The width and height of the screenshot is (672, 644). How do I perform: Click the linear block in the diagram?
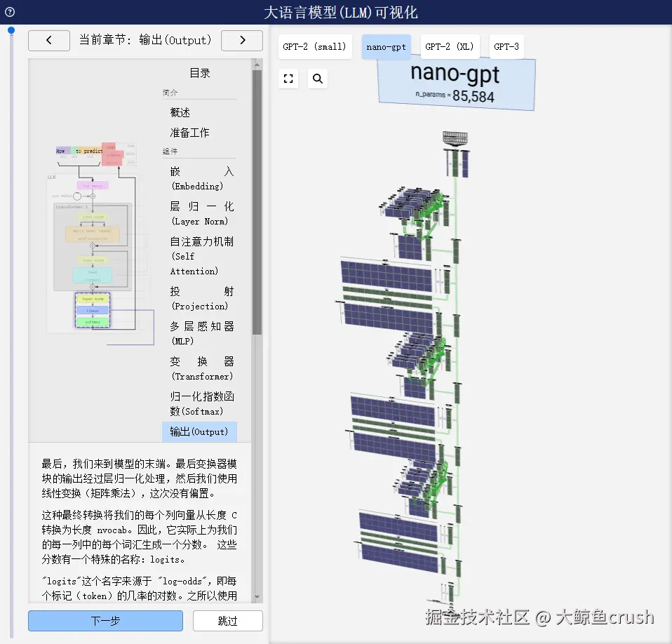[93, 311]
